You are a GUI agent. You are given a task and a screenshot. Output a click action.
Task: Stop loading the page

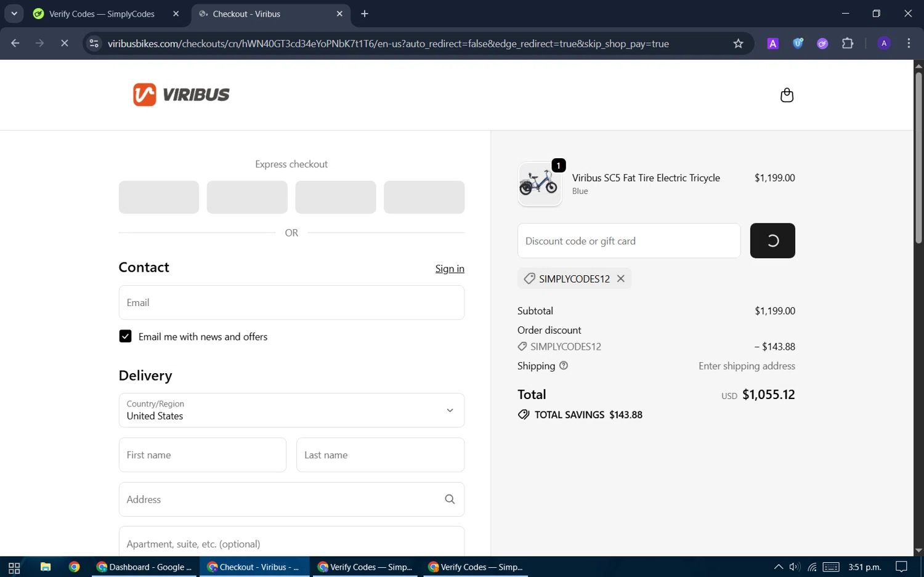[64, 44]
